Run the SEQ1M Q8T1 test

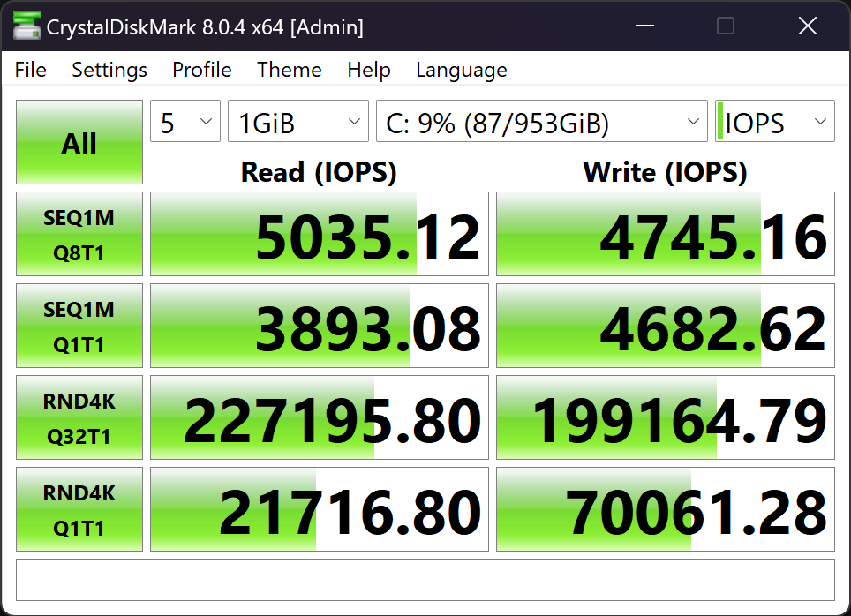pyautogui.click(x=79, y=234)
